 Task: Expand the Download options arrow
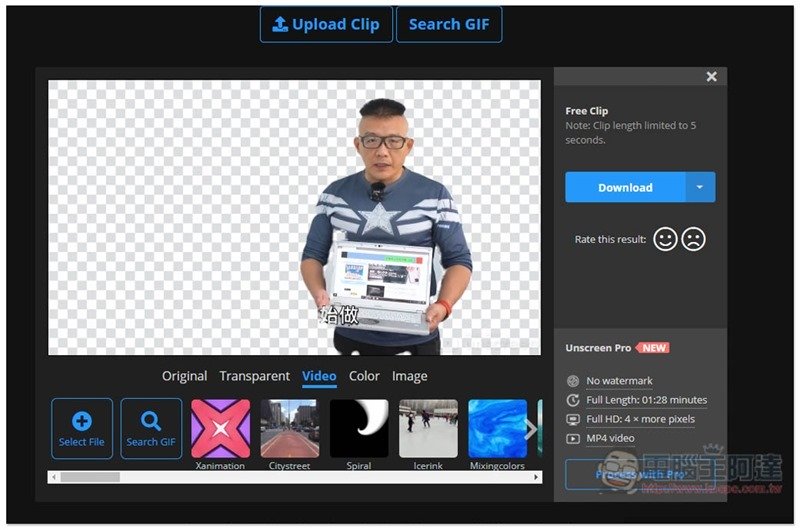(x=700, y=188)
